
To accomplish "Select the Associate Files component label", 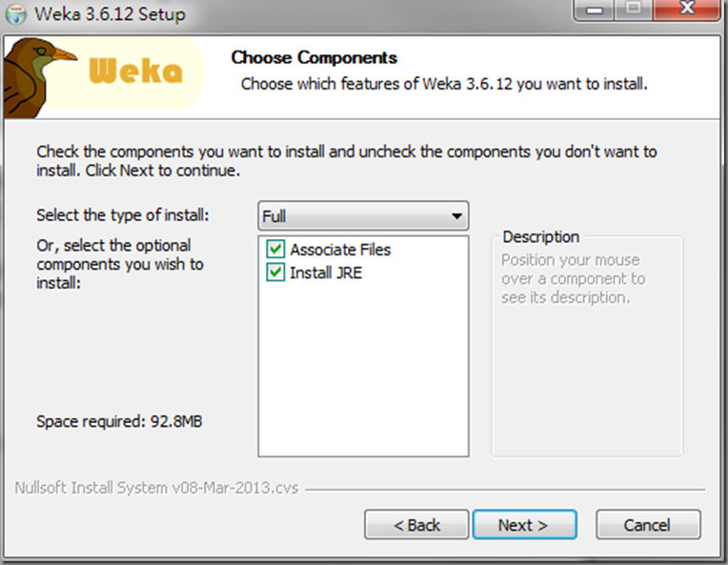I will 340,250.
